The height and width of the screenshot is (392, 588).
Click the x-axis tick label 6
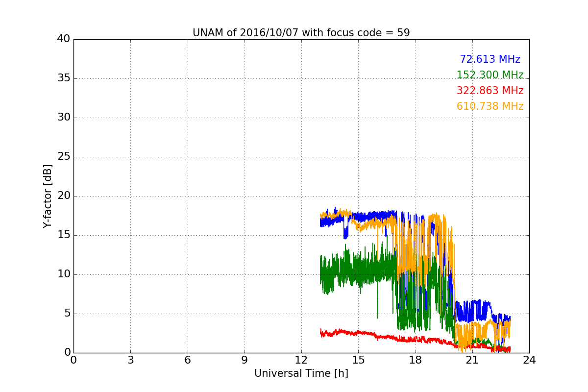coord(187,360)
